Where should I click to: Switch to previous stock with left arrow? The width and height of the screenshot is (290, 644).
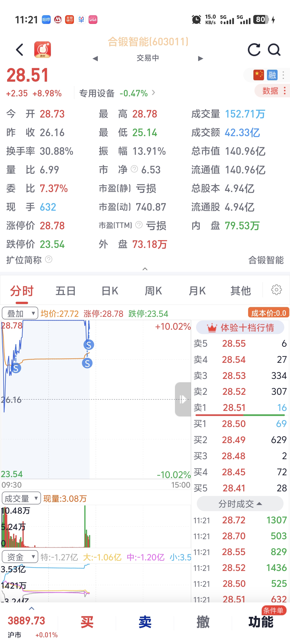click(95, 58)
